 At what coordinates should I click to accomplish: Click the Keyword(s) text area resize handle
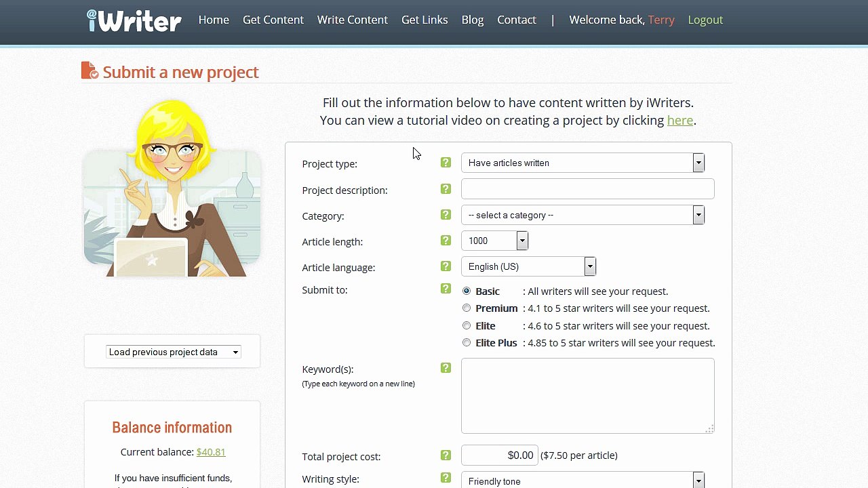pyautogui.click(x=709, y=429)
